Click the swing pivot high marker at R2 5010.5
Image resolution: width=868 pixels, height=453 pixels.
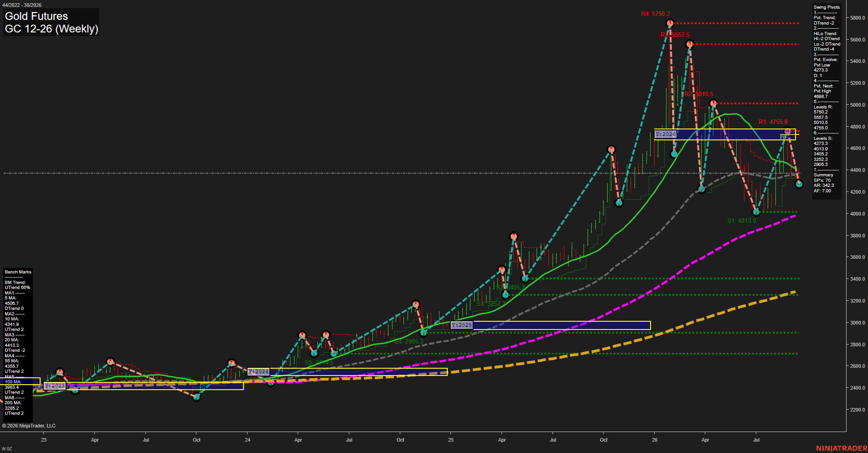713,103
